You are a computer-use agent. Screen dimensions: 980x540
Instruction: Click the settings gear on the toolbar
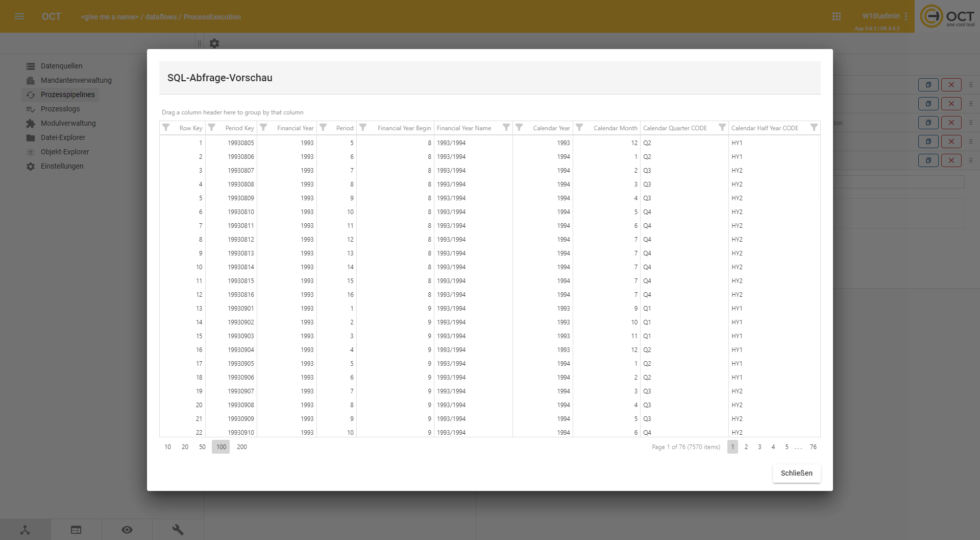pos(214,43)
